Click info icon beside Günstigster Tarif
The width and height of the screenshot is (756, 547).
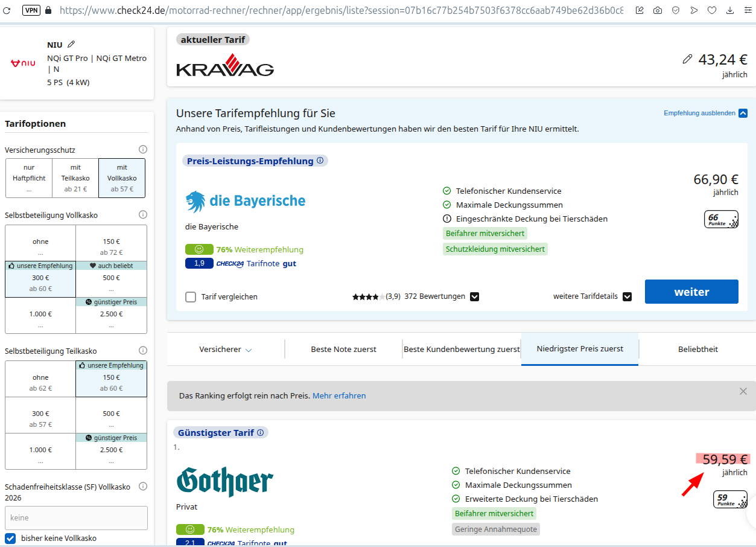[x=261, y=432]
